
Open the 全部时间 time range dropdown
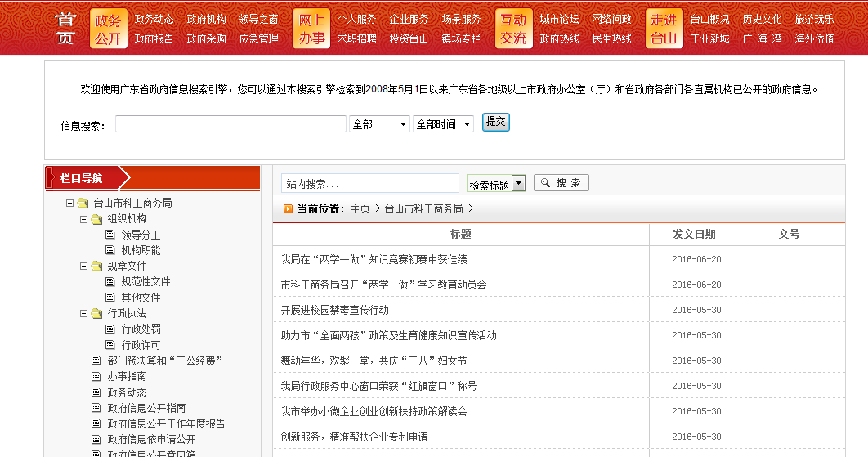pyautogui.click(x=443, y=124)
